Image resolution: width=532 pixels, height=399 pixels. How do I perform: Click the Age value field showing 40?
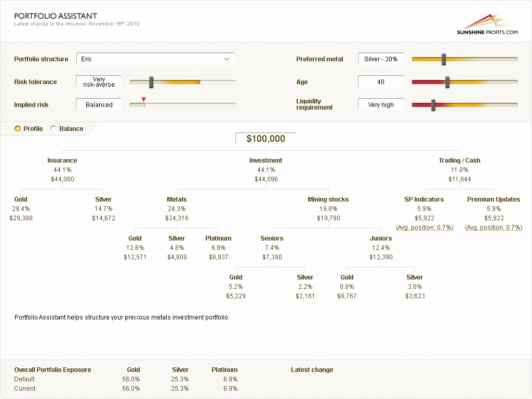pyautogui.click(x=381, y=82)
